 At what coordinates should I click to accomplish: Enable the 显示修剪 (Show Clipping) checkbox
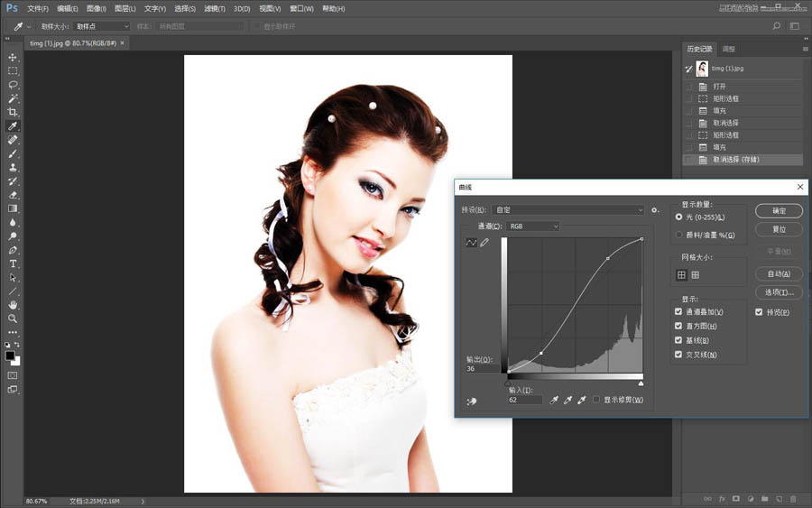[x=596, y=399]
